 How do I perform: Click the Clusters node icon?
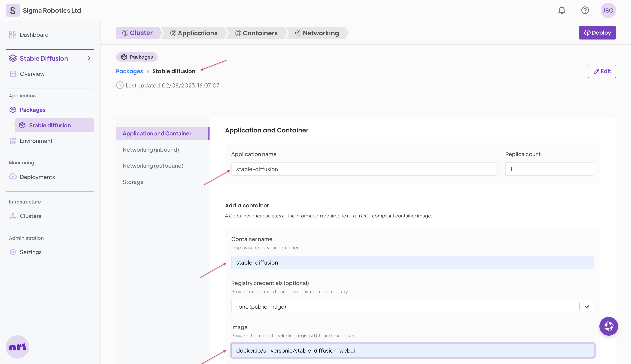tap(13, 216)
